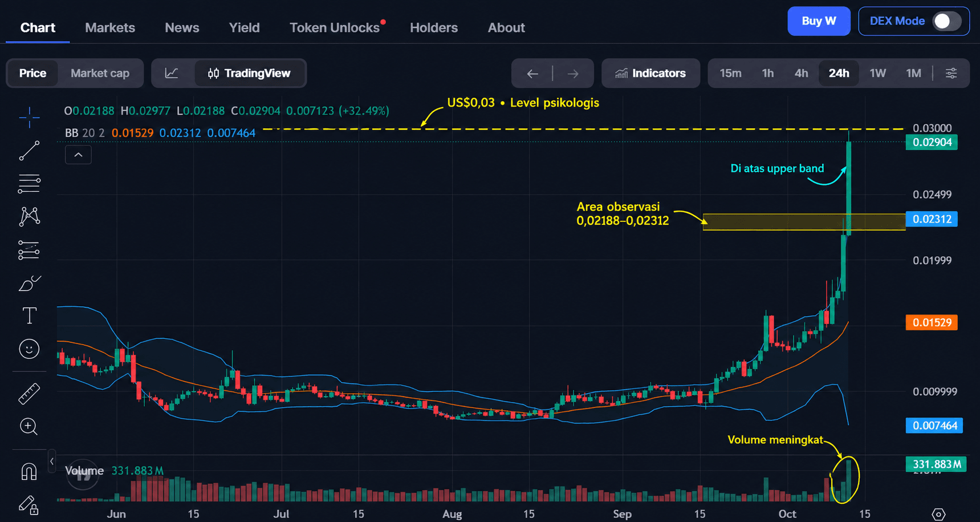Select the 1h interval
Viewport: 980px width, 522px height.
pyautogui.click(x=768, y=73)
